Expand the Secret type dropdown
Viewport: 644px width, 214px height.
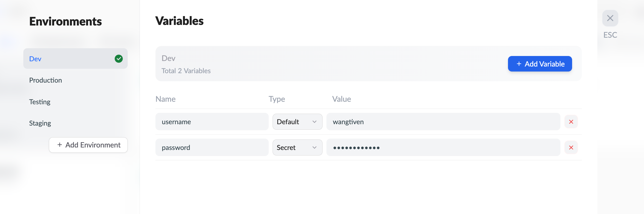297,147
